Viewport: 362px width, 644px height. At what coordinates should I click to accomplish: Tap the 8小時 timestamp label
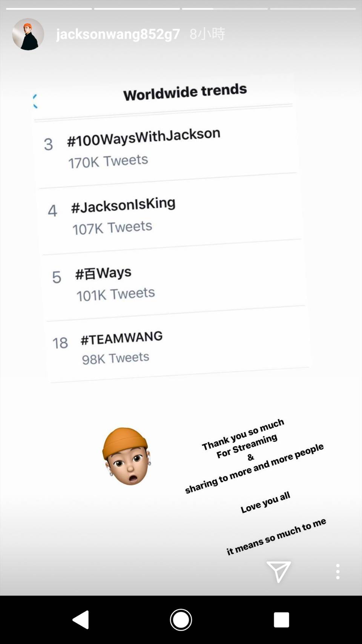(x=207, y=34)
